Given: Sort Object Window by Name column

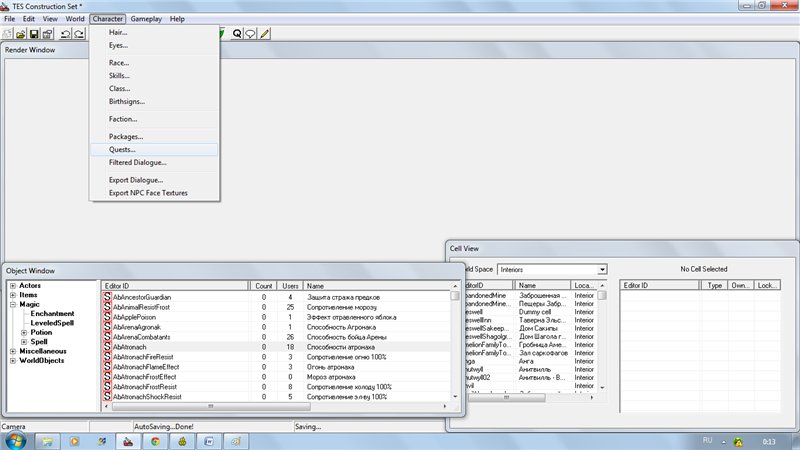Looking at the screenshot, I should [x=377, y=286].
